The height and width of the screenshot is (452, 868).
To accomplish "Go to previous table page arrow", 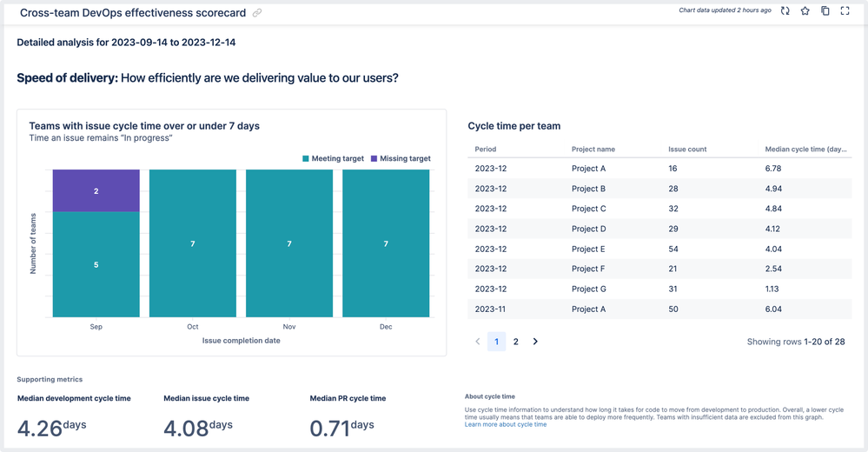I will coord(478,342).
